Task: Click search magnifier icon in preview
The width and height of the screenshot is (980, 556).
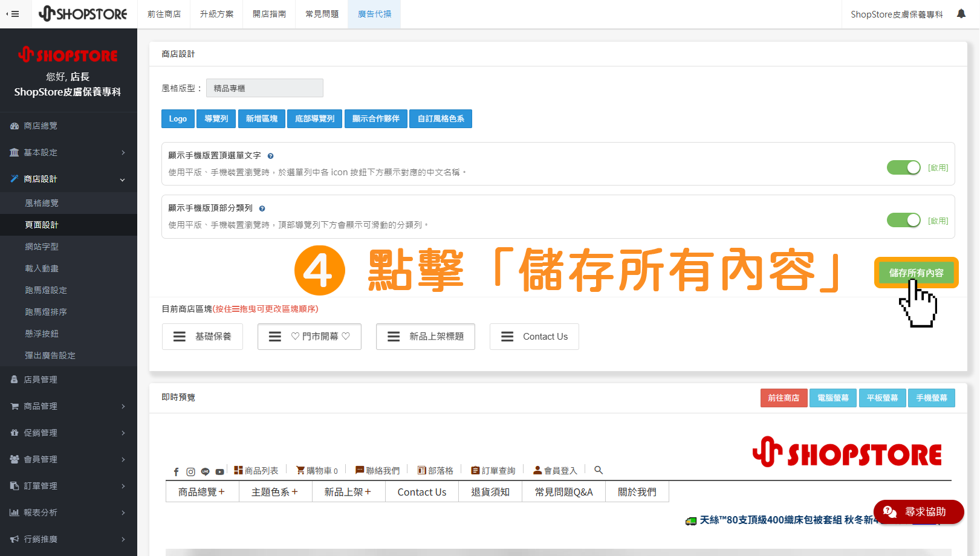Action: coord(599,470)
